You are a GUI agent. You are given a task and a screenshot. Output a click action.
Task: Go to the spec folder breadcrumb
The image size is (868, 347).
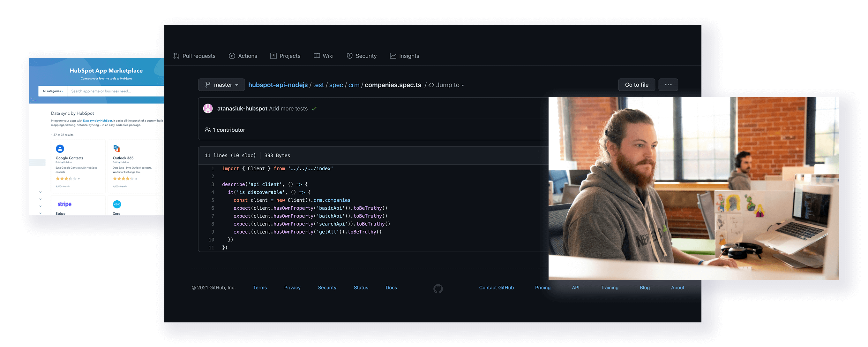pos(336,85)
